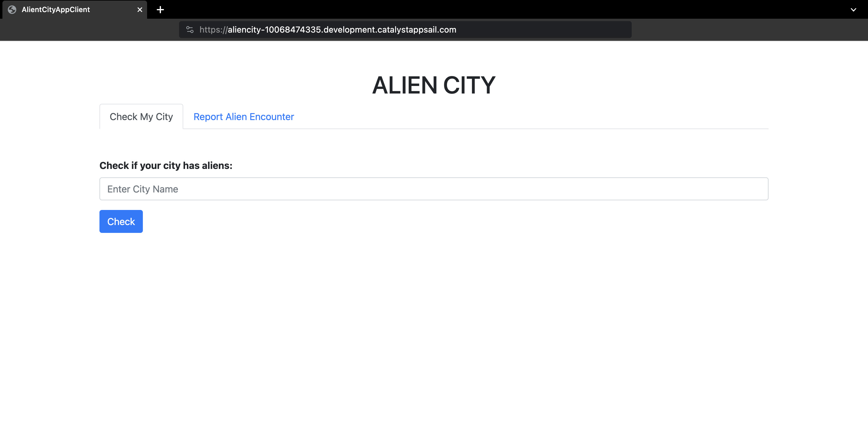Click the Check My City tab
Viewport: 868px width, 435px height.
click(x=141, y=116)
